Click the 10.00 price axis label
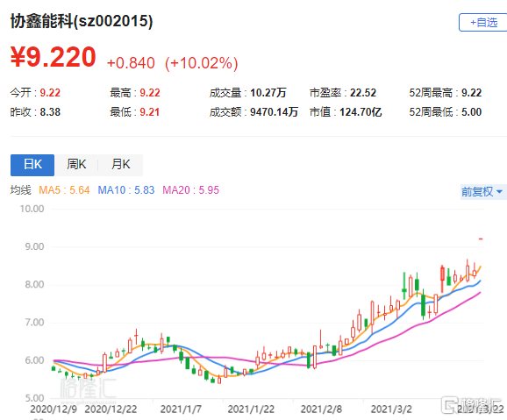 click(32, 209)
